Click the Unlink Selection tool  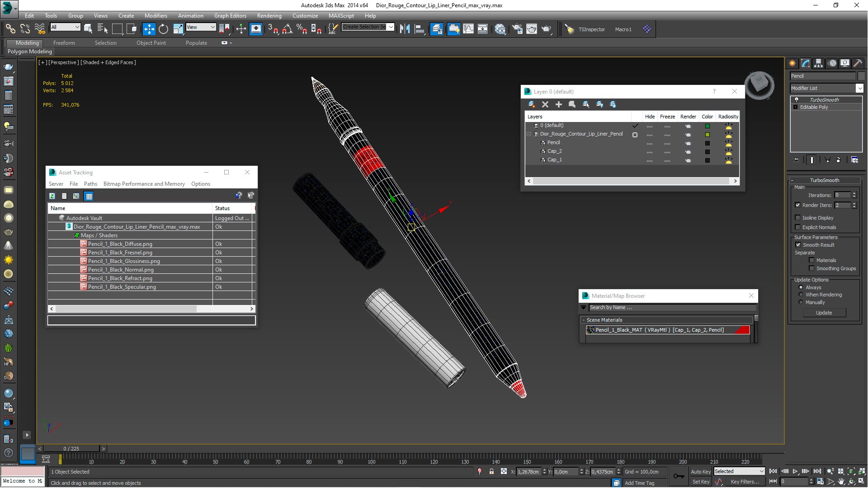coord(25,29)
